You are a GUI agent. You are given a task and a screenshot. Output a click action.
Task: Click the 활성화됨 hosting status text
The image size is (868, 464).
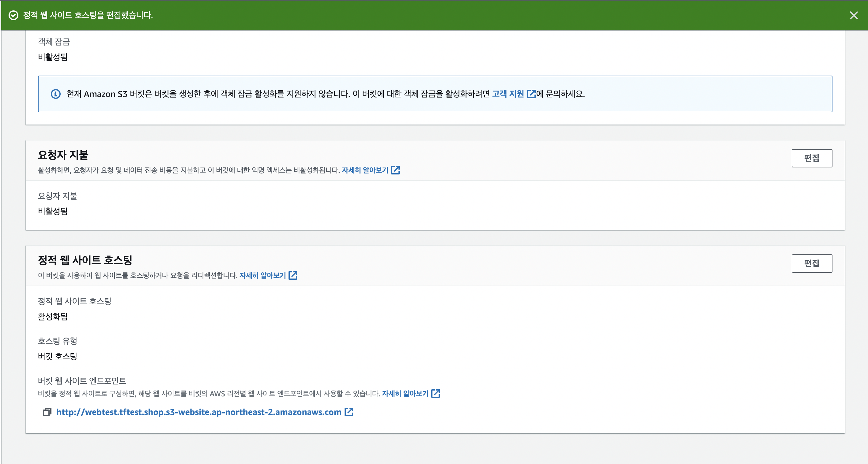pyautogui.click(x=53, y=316)
